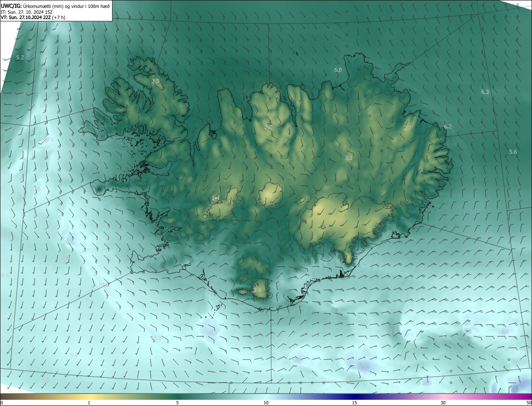Click the '50' tick label on the scale
The height and width of the screenshot is (406, 532).
point(529,403)
